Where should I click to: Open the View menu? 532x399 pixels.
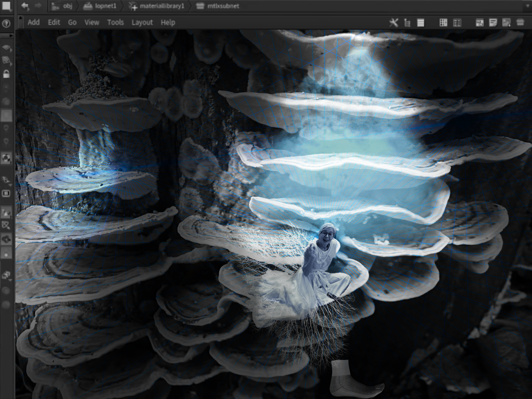pyautogui.click(x=92, y=22)
